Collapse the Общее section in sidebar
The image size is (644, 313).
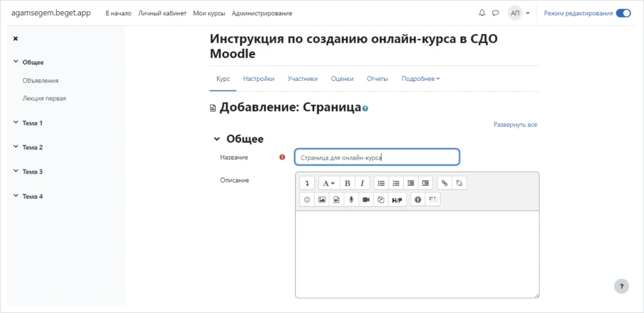click(15, 62)
